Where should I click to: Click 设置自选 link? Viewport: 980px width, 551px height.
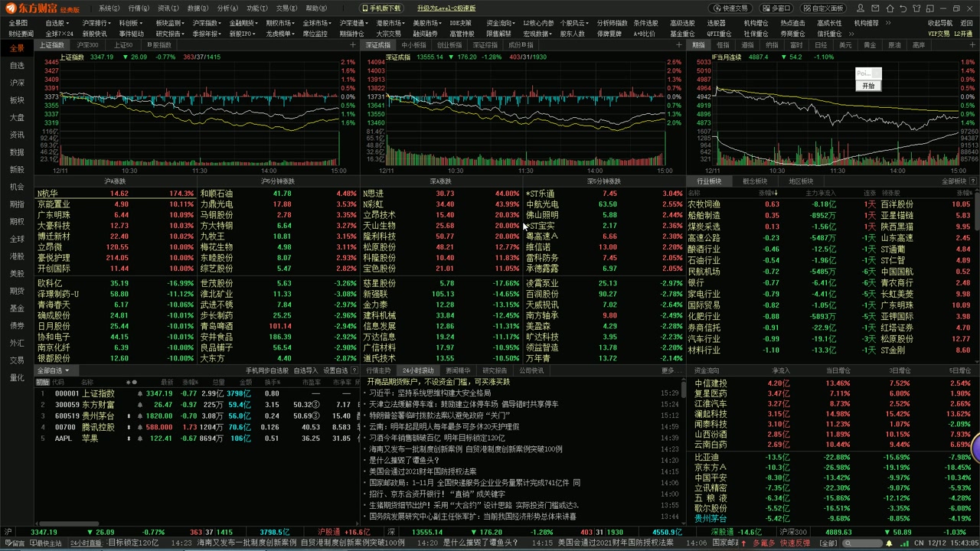[335, 370]
